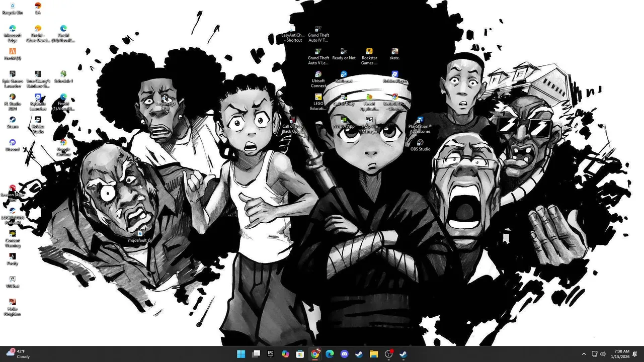
Task: Select the Roblox Studio desktop shortcut
Action: pos(38,125)
